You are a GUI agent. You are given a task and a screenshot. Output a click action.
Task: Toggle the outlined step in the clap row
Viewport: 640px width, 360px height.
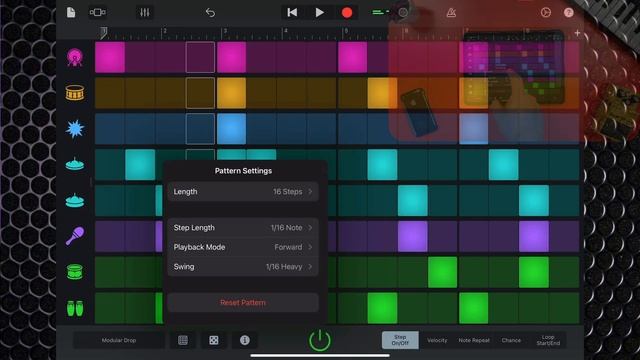[200, 129]
